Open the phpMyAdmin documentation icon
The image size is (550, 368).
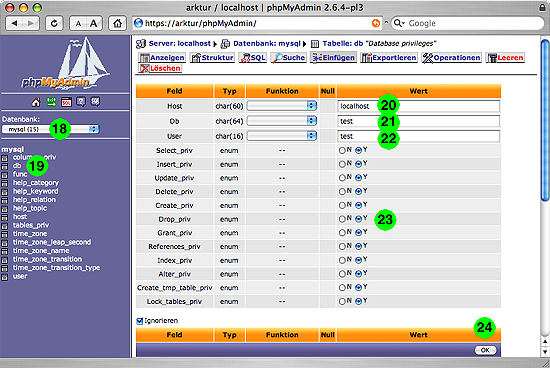tap(81, 102)
